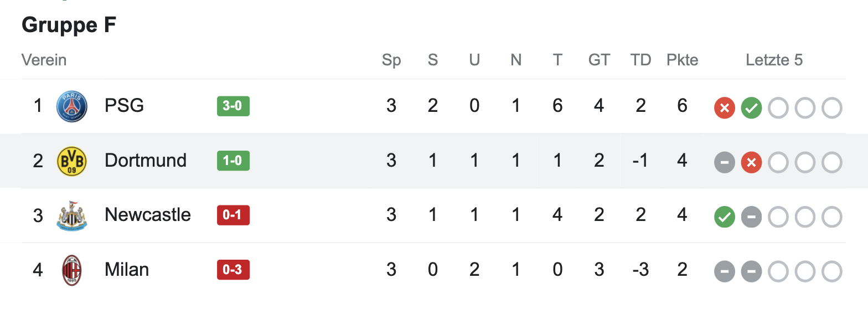Open Milan's 0-3 score badge
This screenshot has height=319, width=868.
tap(233, 270)
